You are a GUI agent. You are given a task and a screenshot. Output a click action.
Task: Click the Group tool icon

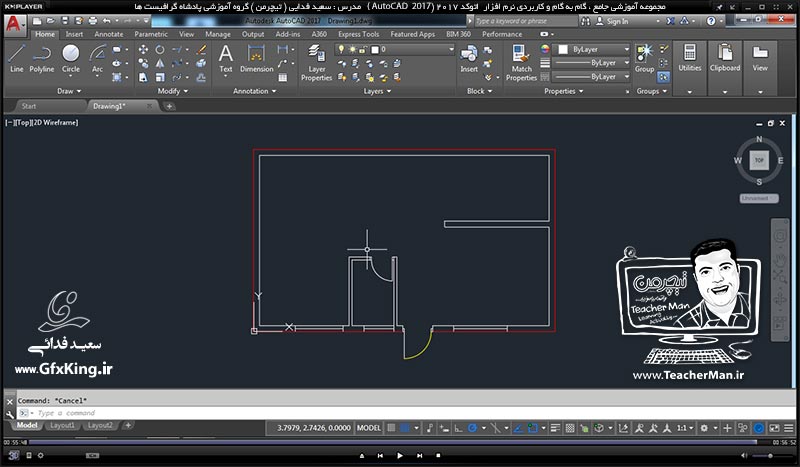644,58
